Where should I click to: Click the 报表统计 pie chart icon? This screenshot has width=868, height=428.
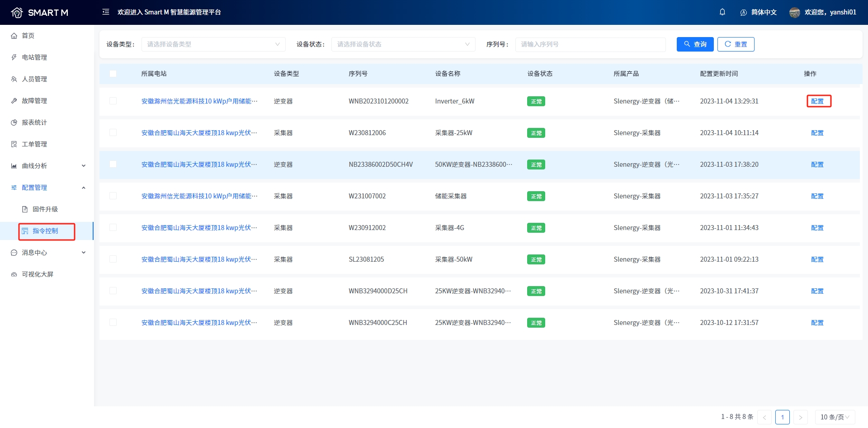[x=14, y=122]
